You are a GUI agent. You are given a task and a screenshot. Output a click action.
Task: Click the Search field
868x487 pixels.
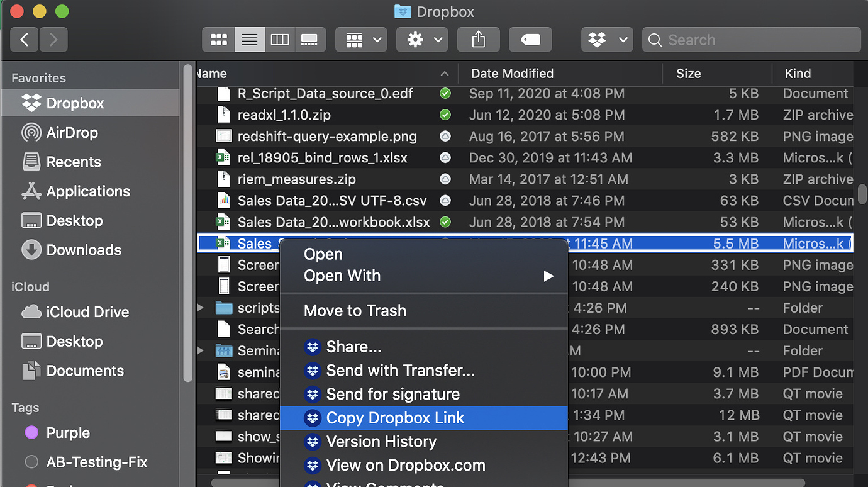(751, 40)
